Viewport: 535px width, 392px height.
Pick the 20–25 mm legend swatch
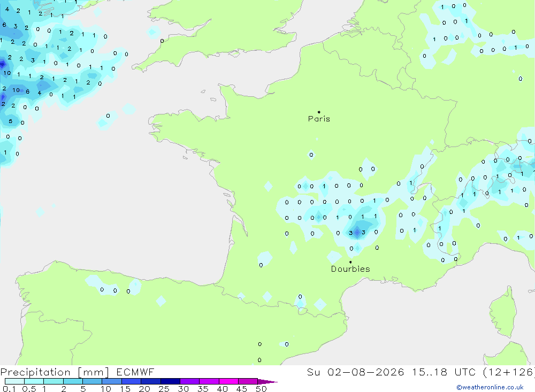(x=151, y=381)
